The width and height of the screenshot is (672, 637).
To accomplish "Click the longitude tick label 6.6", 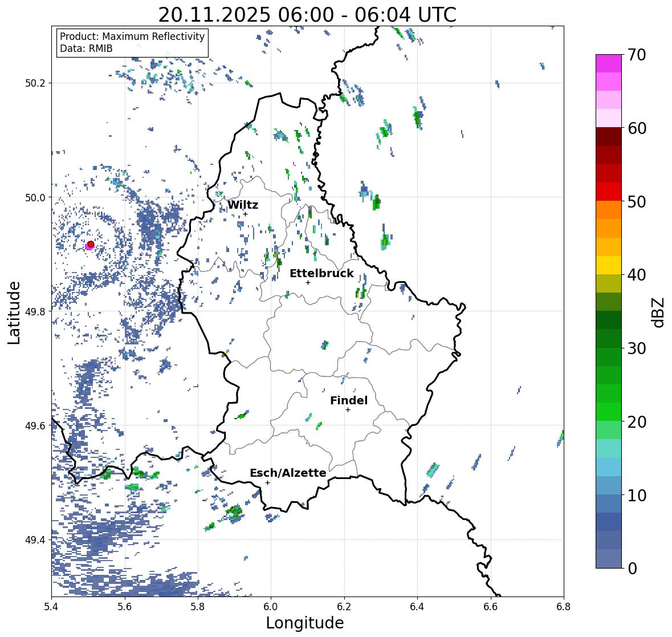I will (491, 607).
